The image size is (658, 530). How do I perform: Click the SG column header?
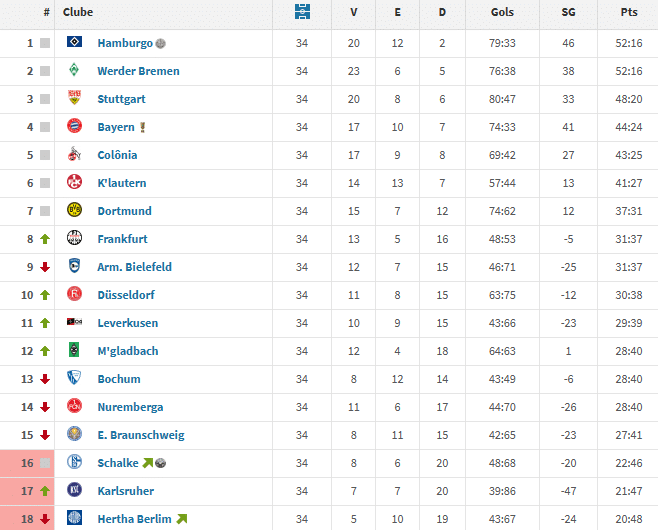[569, 12]
